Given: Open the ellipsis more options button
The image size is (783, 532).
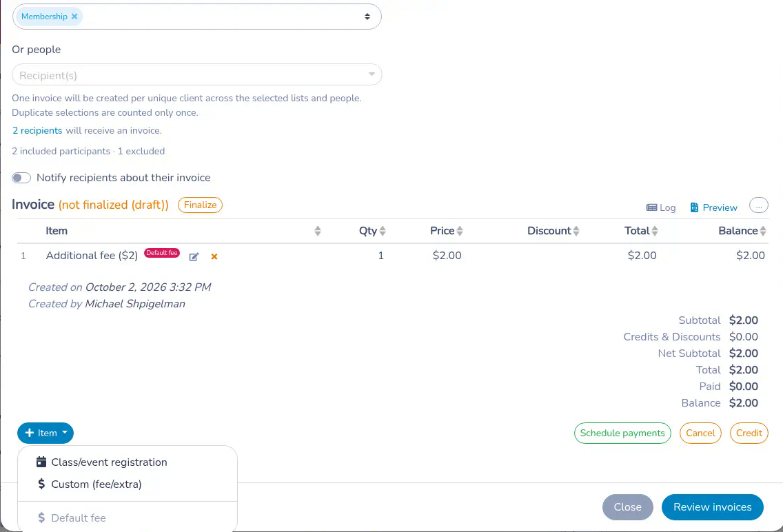Looking at the screenshot, I should click(758, 205).
